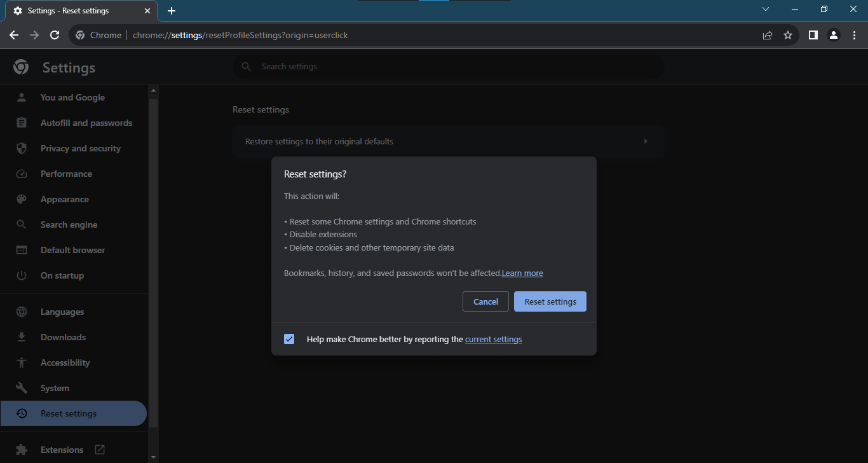Screen dimensions: 868x463
Task: Toggle the side panel in the toolbar
Action: coord(813,35)
